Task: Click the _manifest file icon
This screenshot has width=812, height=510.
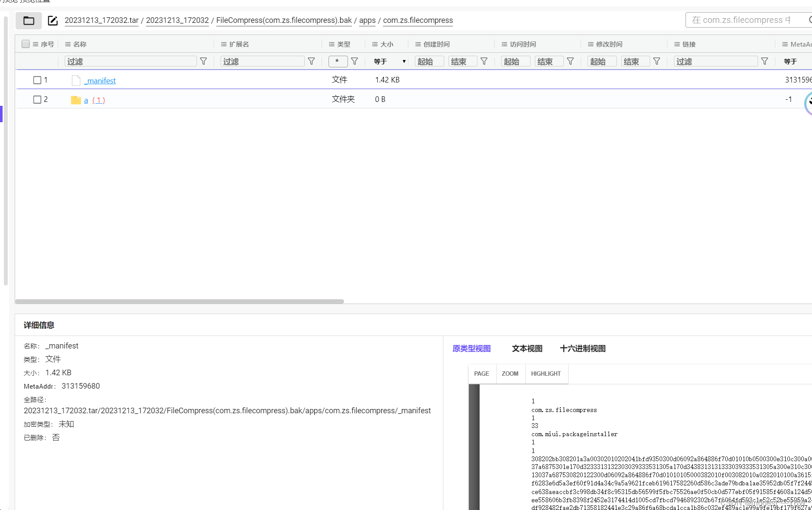Action: click(76, 80)
